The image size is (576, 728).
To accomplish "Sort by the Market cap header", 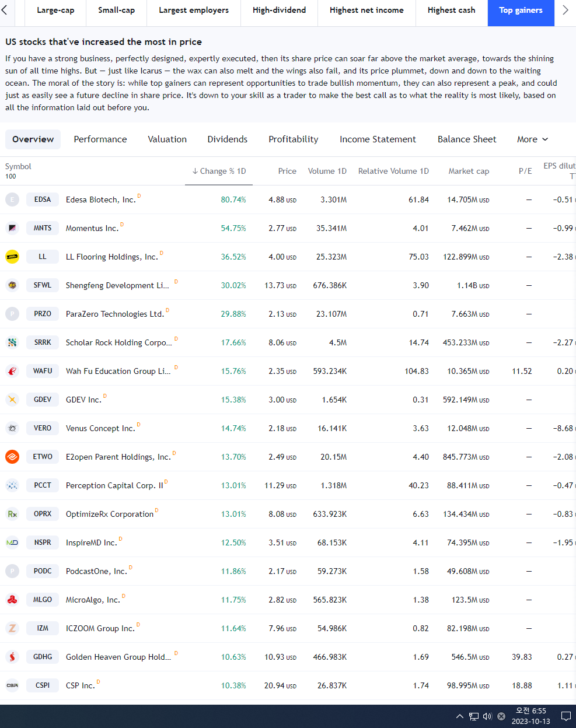I will tap(469, 171).
